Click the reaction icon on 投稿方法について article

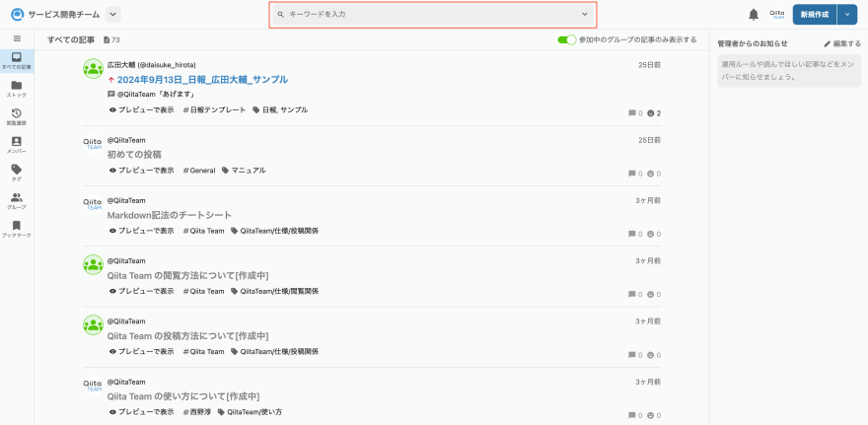[x=650, y=355]
